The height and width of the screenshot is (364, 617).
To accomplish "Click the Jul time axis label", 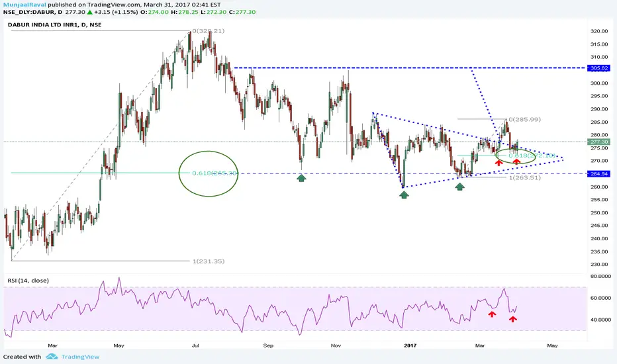I will tap(195, 345).
